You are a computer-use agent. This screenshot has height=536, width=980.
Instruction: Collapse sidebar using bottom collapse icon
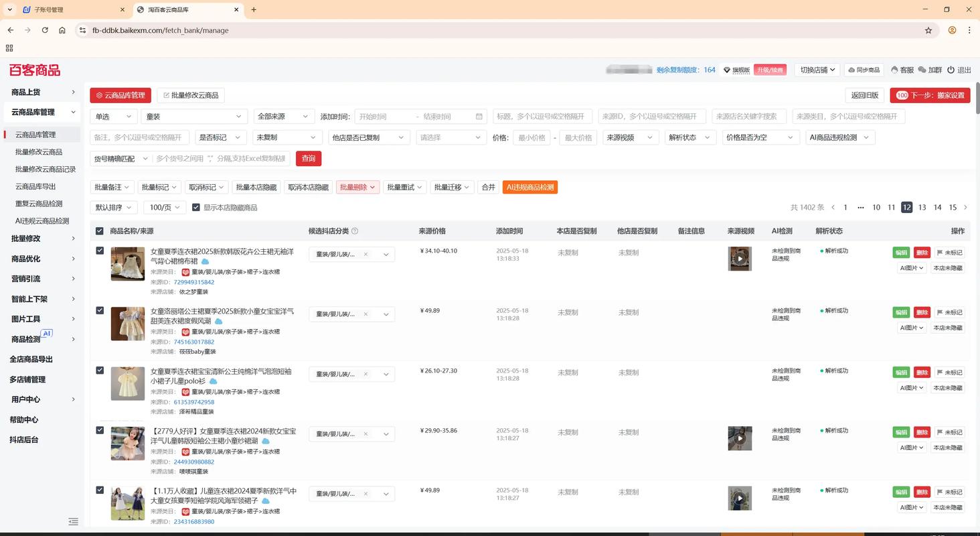(x=73, y=521)
